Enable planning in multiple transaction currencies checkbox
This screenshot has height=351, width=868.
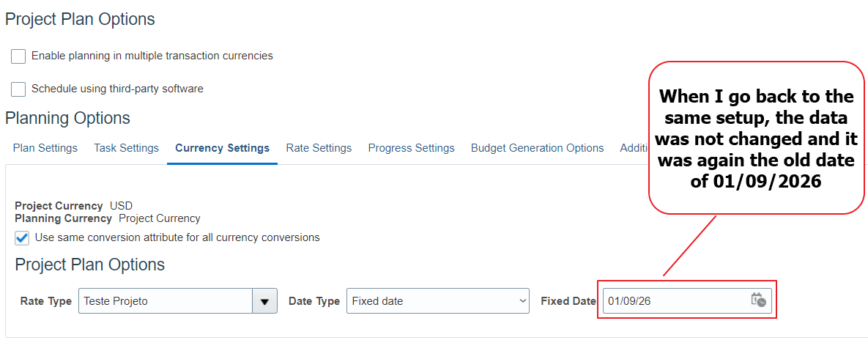18,56
